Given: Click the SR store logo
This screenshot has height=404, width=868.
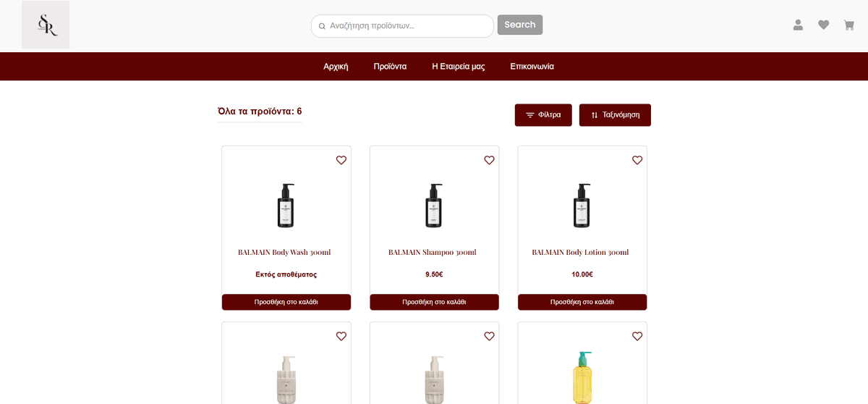Looking at the screenshot, I should click(46, 25).
